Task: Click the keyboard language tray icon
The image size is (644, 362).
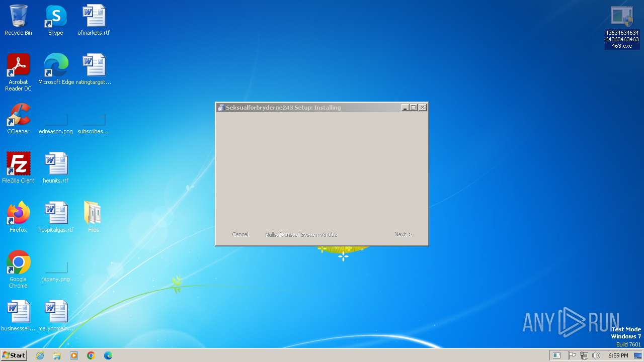Action: 556,355
